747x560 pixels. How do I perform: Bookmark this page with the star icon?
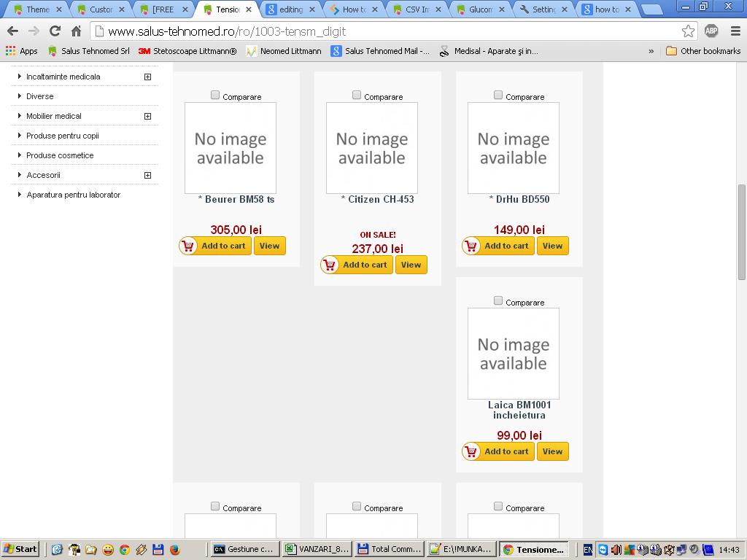pyautogui.click(x=688, y=31)
